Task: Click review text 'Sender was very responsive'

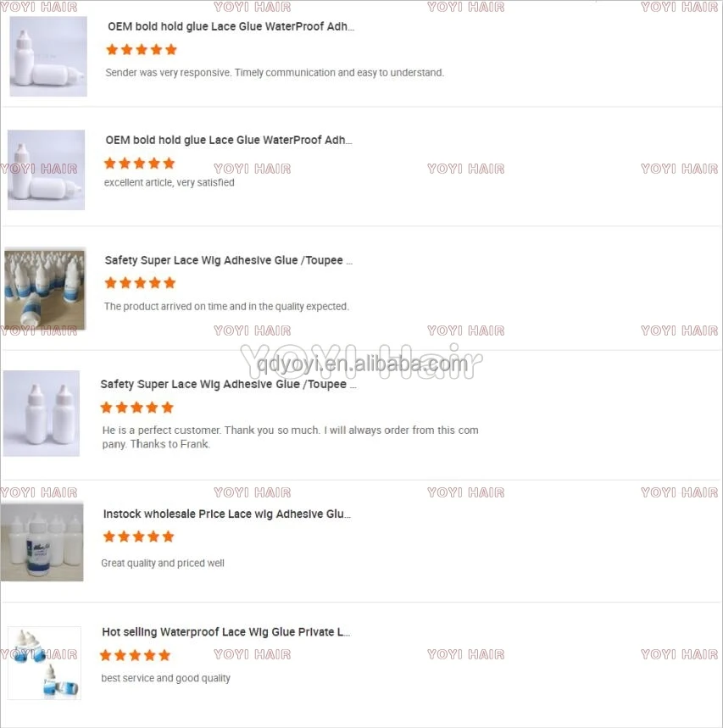Action: pyautogui.click(x=168, y=73)
